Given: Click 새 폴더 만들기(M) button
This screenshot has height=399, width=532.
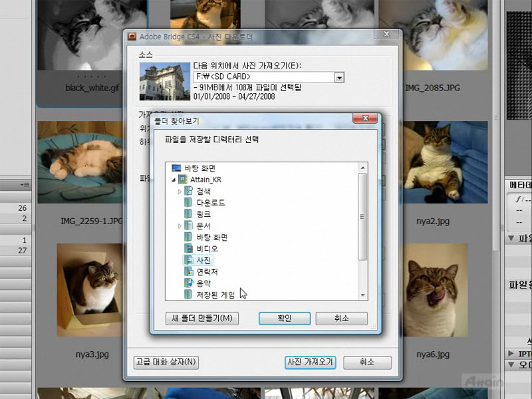Looking at the screenshot, I should click(202, 319).
